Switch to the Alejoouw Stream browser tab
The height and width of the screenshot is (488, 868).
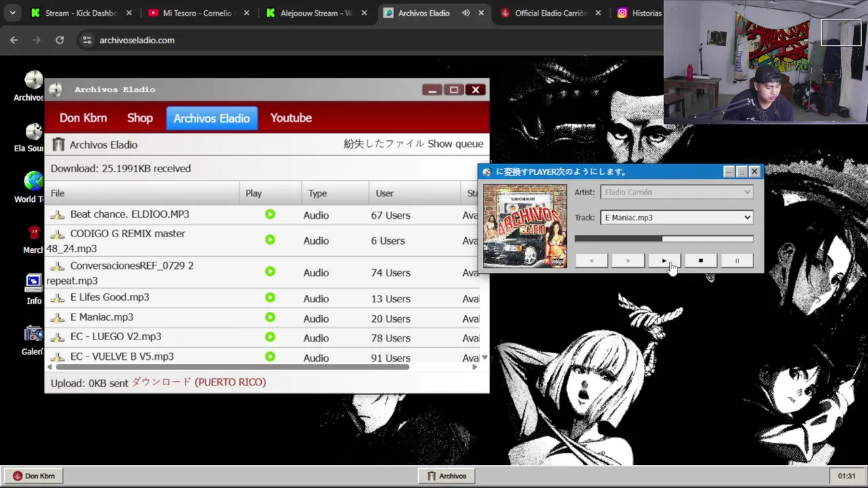[x=315, y=13]
